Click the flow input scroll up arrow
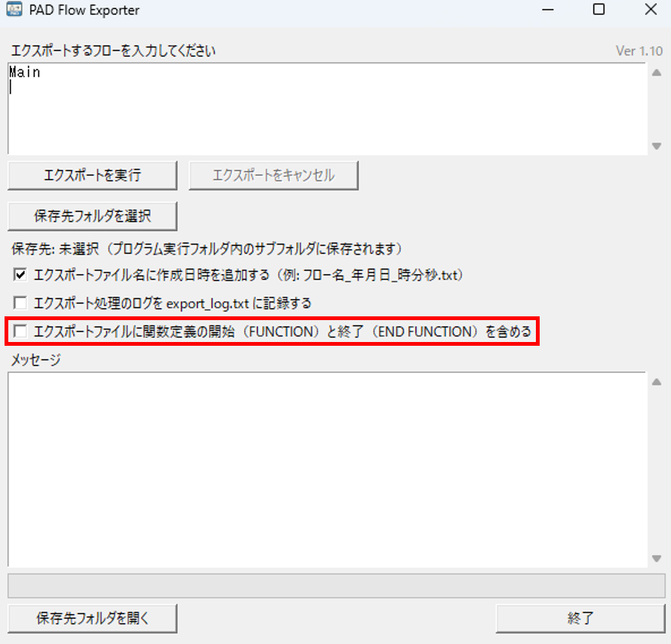 (657, 72)
